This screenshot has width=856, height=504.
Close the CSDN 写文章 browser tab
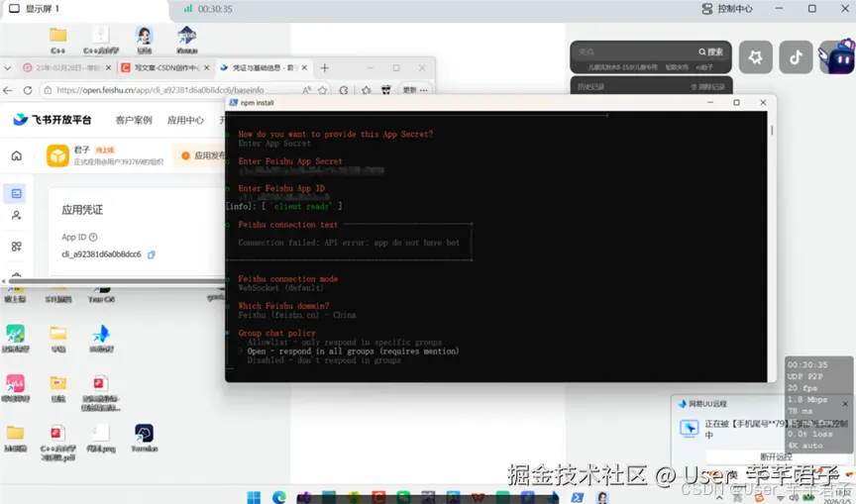tap(206, 67)
